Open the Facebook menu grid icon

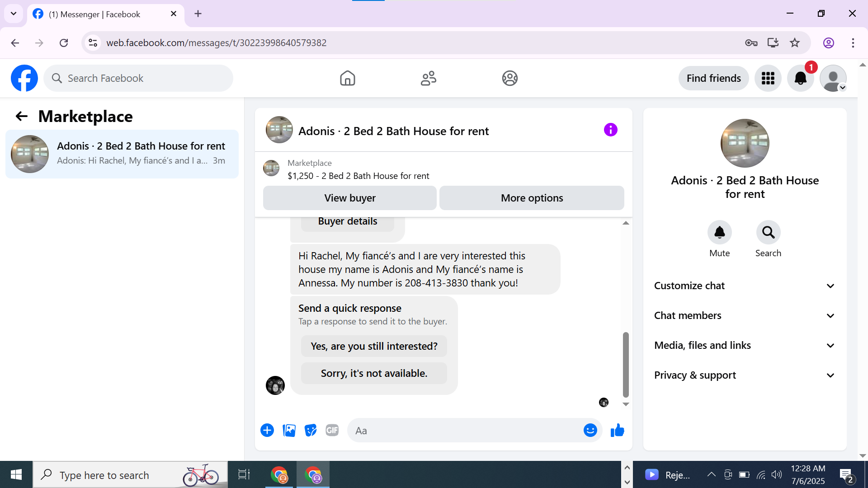[768, 78]
